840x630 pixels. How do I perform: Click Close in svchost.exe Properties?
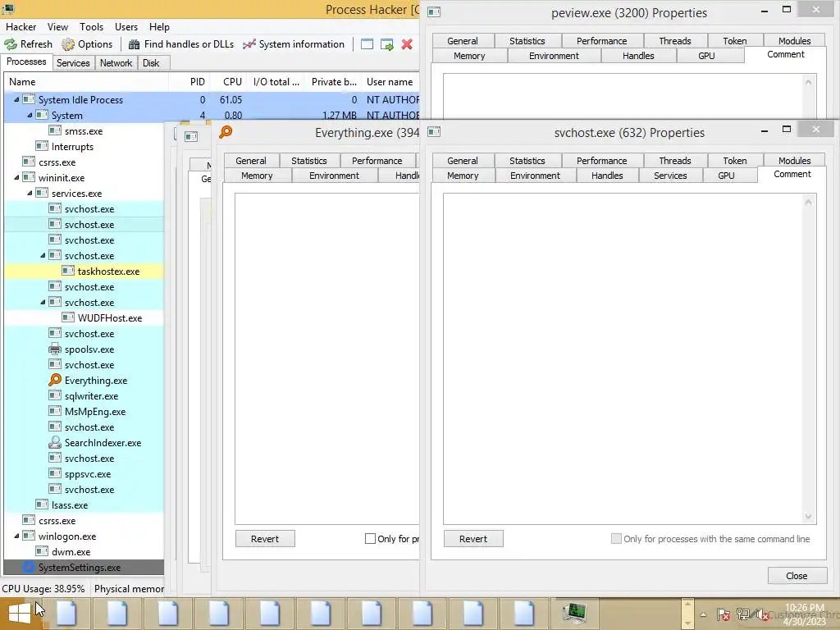(x=797, y=576)
